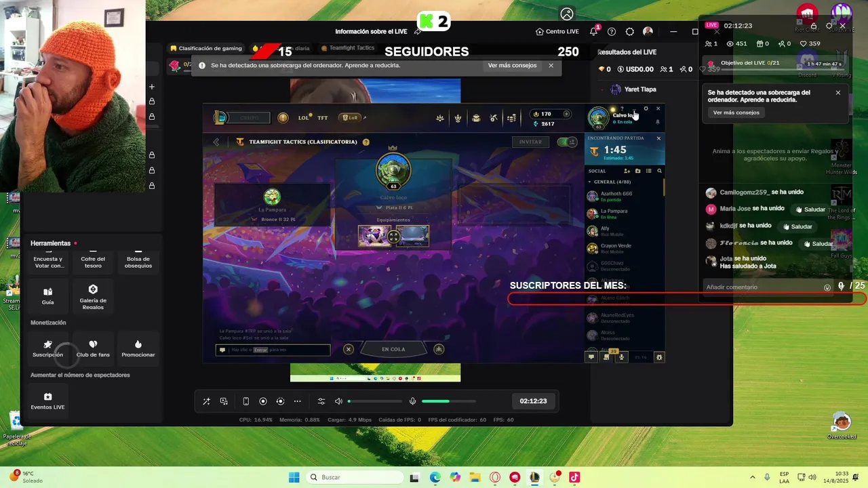Click the mobile phone icon in stream toolbar
Viewport: 868px width, 488px height.
pyautogui.click(x=245, y=401)
